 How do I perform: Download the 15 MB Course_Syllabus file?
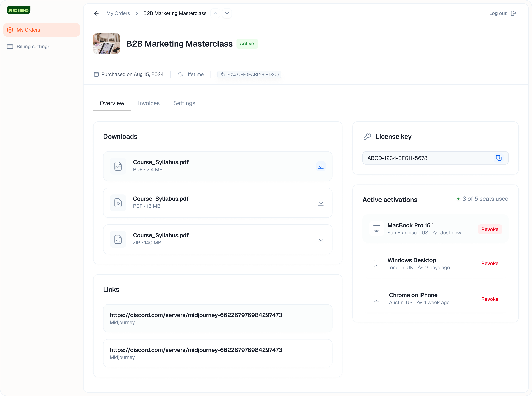coord(321,203)
